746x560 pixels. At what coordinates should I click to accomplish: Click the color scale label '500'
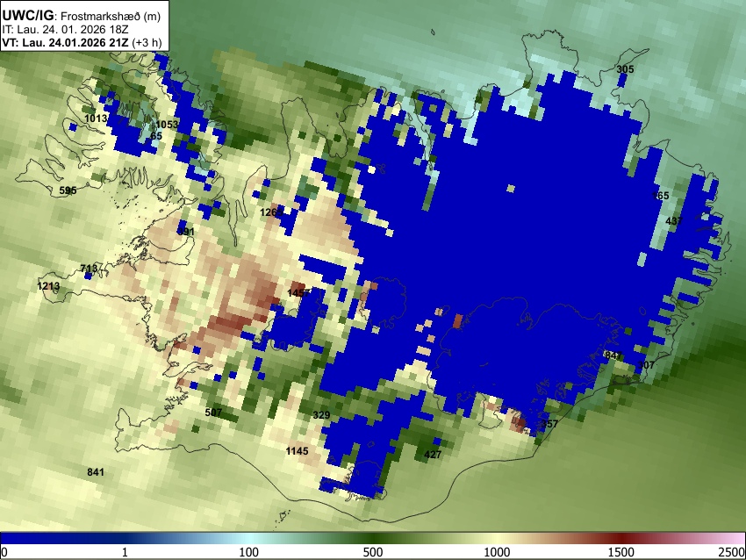pyautogui.click(x=373, y=552)
